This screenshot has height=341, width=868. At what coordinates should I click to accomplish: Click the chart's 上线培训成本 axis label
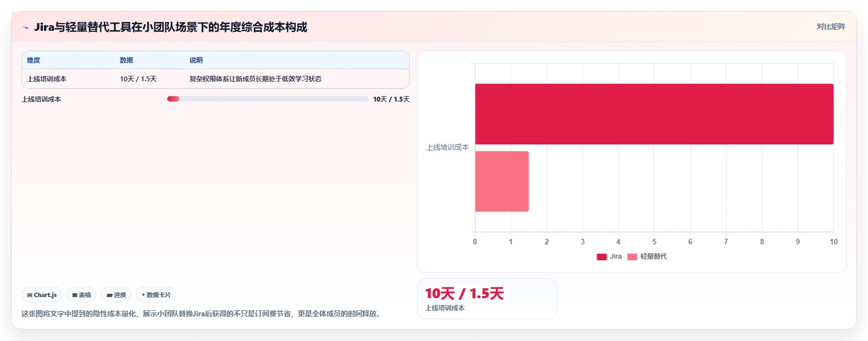[447, 147]
